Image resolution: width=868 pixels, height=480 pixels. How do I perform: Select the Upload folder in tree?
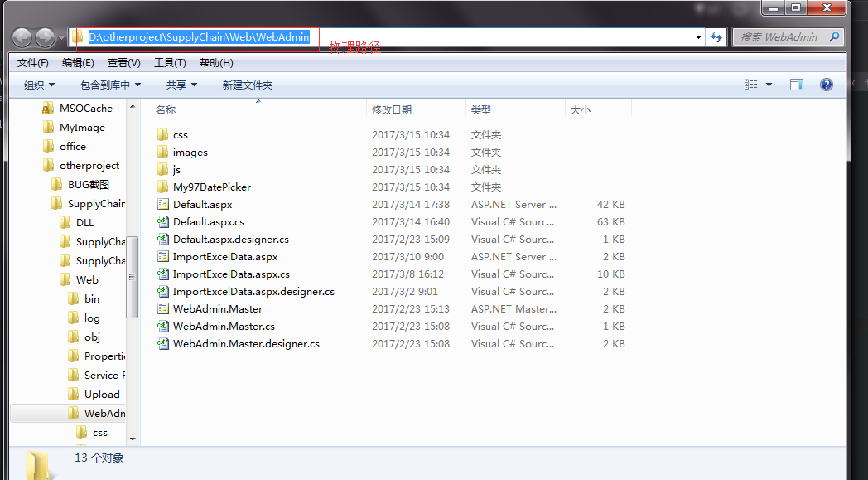click(x=102, y=394)
